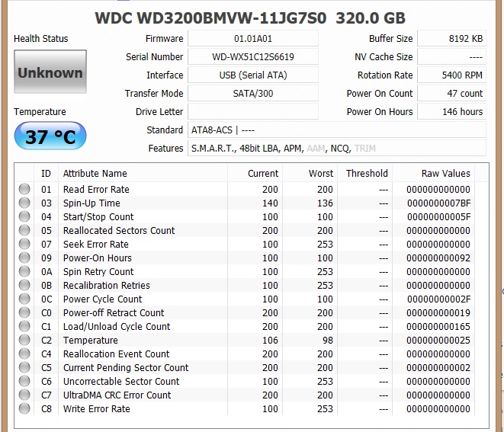Click the Transfer Mode field SATA/300
This screenshot has height=432, width=504.
[253, 94]
